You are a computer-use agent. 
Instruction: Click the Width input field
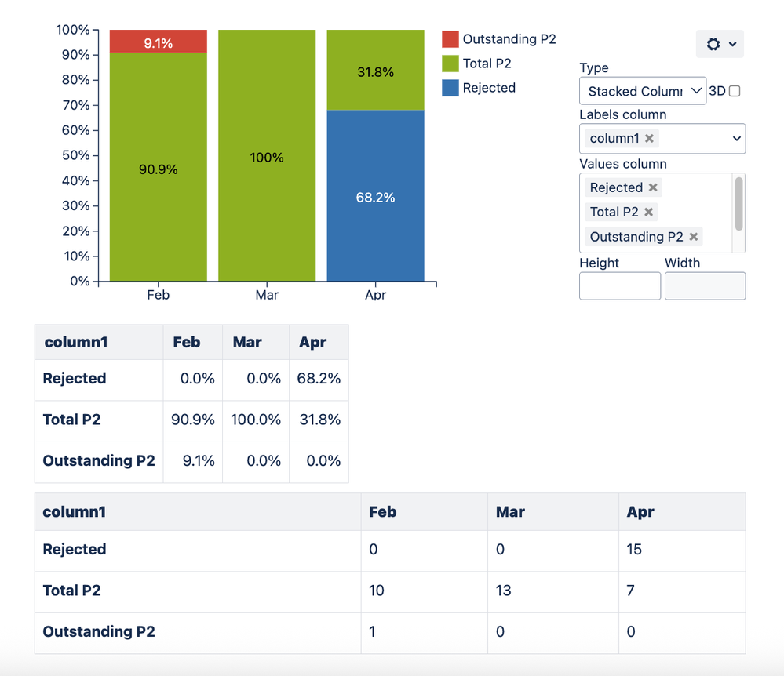pos(705,286)
